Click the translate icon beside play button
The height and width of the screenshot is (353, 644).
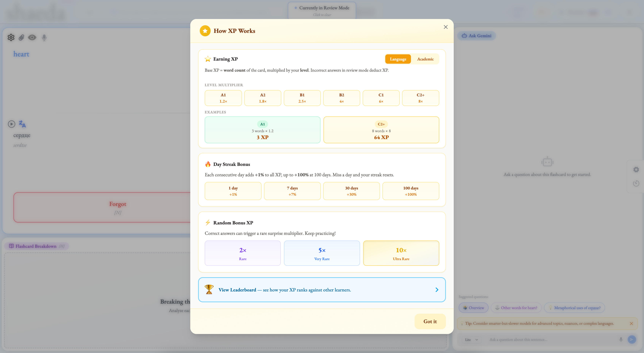[x=22, y=124]
